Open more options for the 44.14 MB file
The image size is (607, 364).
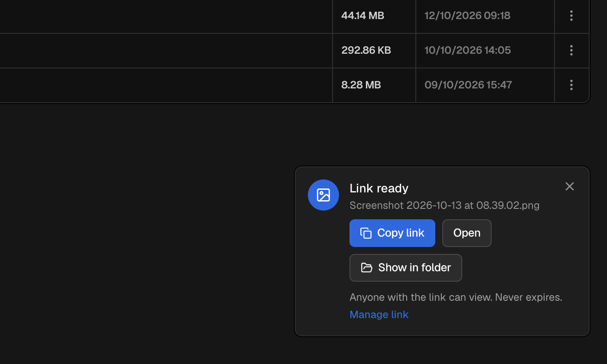point(571,16)
